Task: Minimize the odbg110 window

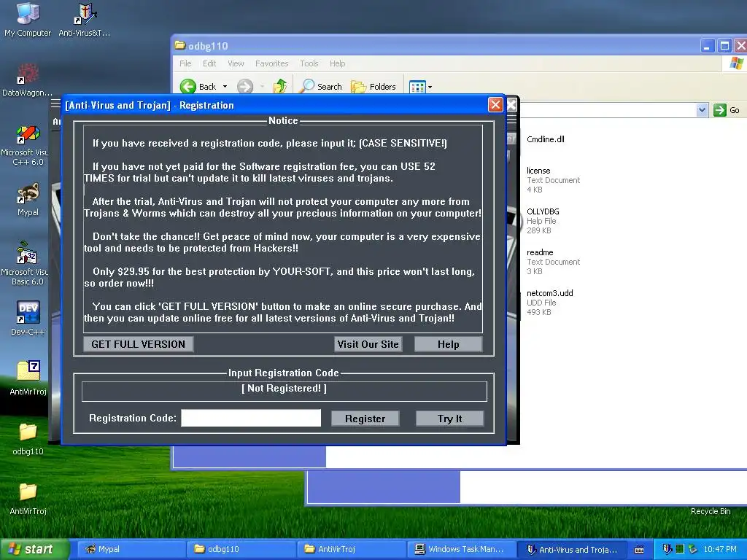Action: pyautogui.click(x=707, y=46)
